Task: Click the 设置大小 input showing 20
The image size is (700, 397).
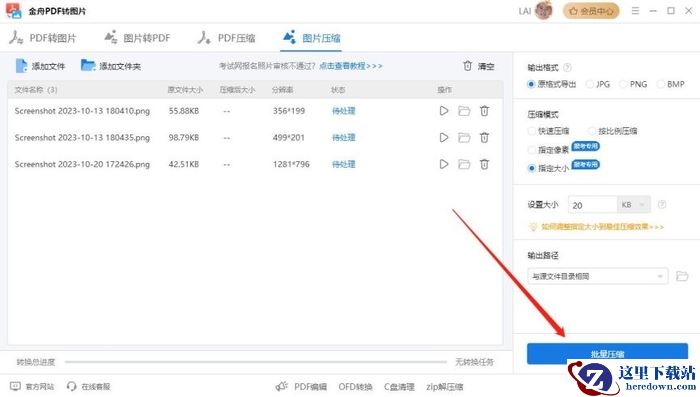Action: pos(593,205)
